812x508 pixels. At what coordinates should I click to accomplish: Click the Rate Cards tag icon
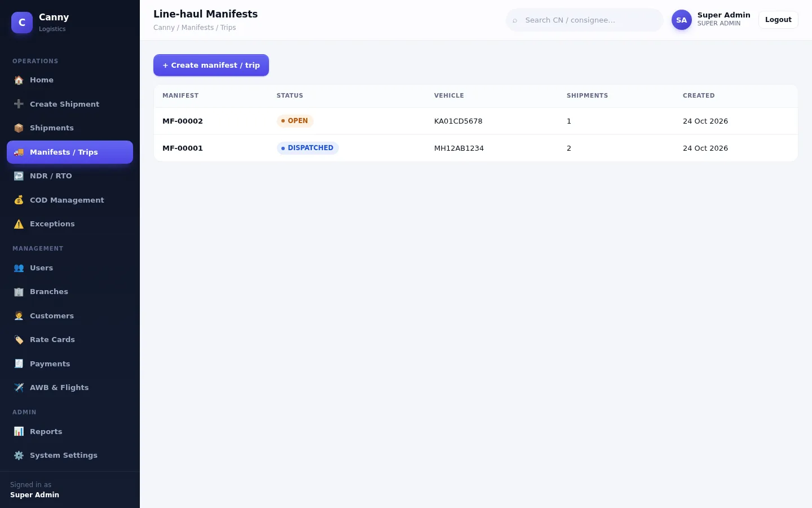coord(19,340)
